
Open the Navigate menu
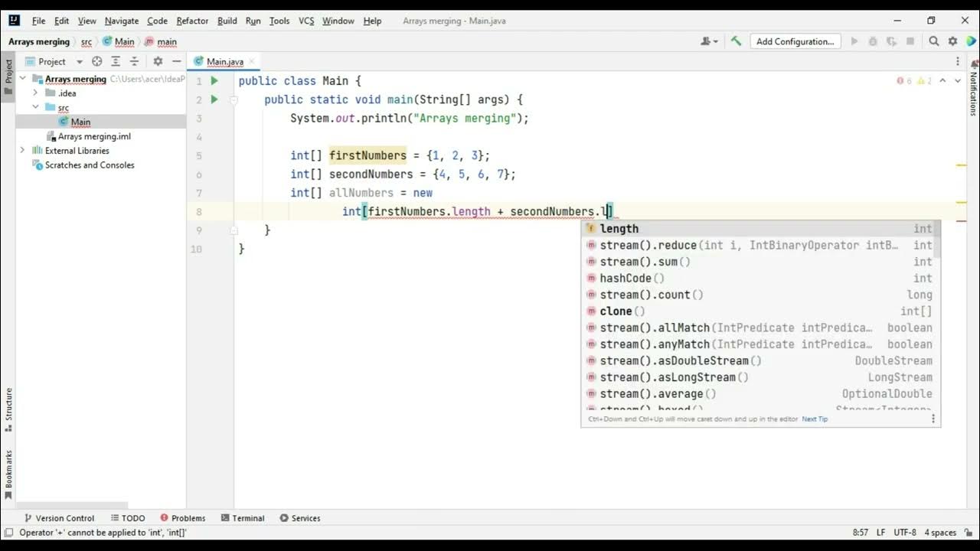pyautogui.click(x=122, y=21)
